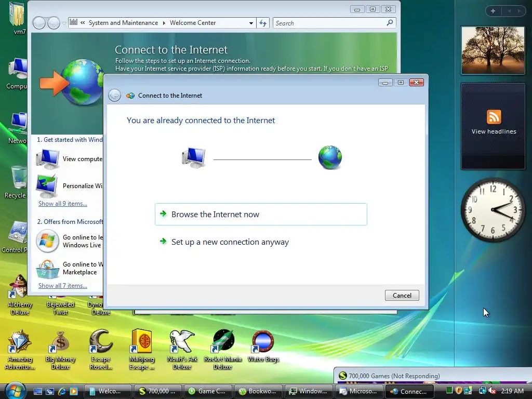Open Noah's Ark Deluxe desktop shortcut
The height and width of the screenshot is (399, 532).
(182, 350)
